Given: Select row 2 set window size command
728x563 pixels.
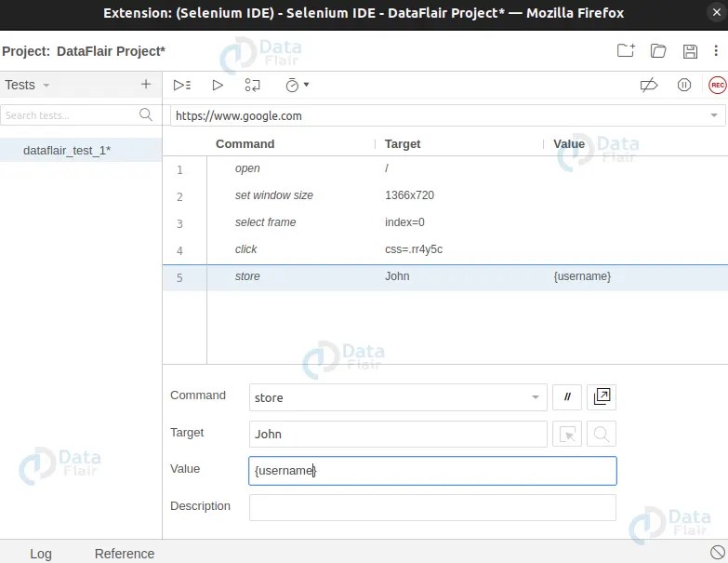Looking at the screenshot, I should 445,195.
